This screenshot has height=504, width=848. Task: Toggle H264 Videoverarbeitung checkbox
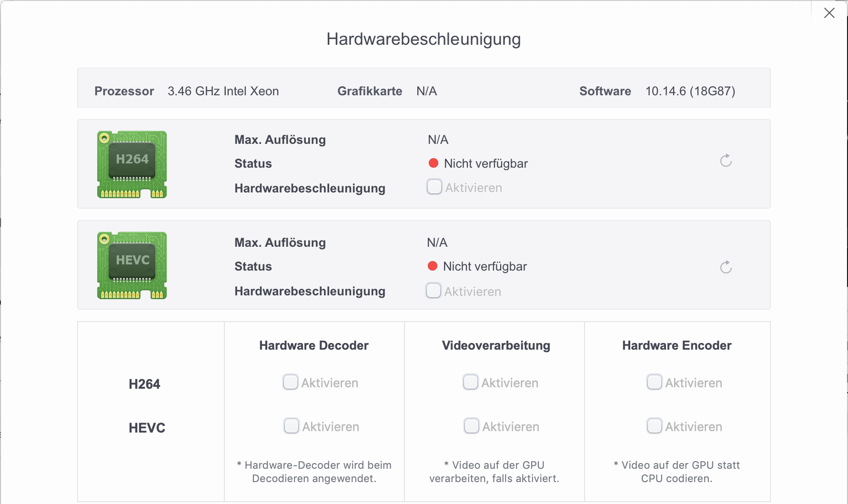click(x=470, y=382)
